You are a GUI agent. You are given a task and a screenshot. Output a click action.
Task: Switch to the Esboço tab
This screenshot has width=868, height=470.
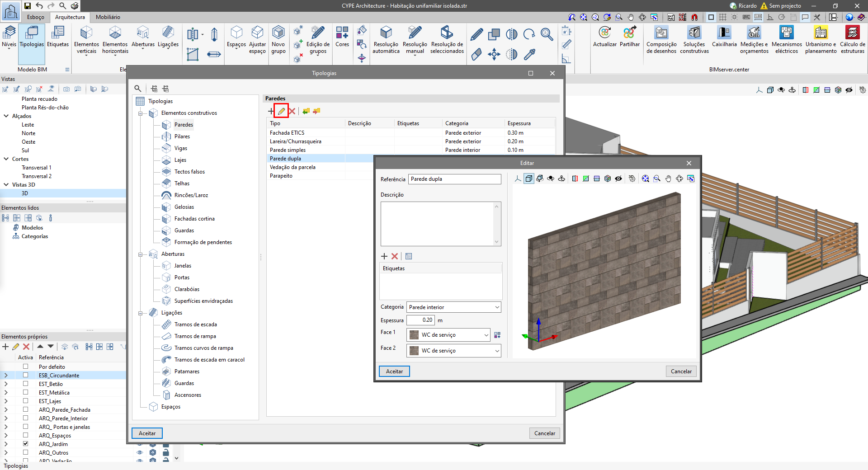pyautogui.click(x=36, y=17)
